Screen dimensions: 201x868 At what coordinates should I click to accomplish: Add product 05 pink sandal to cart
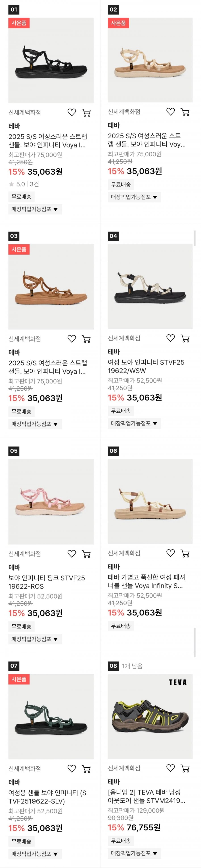86,554
